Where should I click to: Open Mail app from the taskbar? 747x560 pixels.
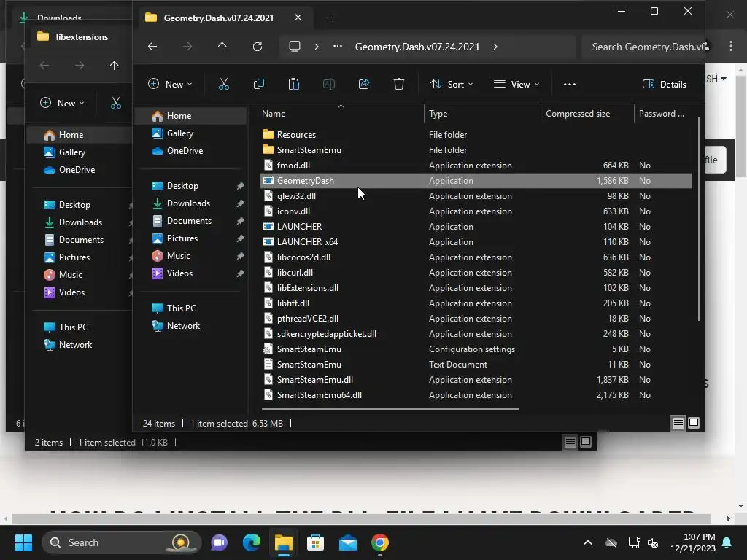tap(348, 542)
